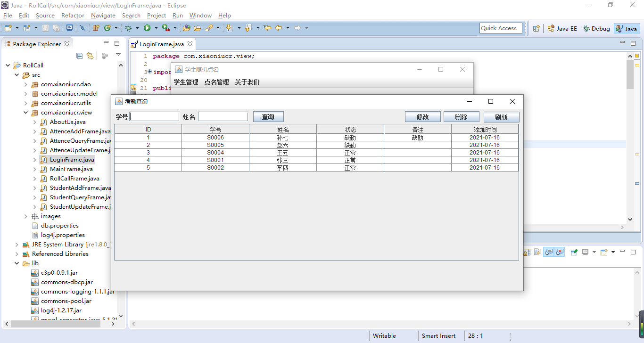Click Collapse All in Package Explorer
644x343 pixels.
[79, 56]
